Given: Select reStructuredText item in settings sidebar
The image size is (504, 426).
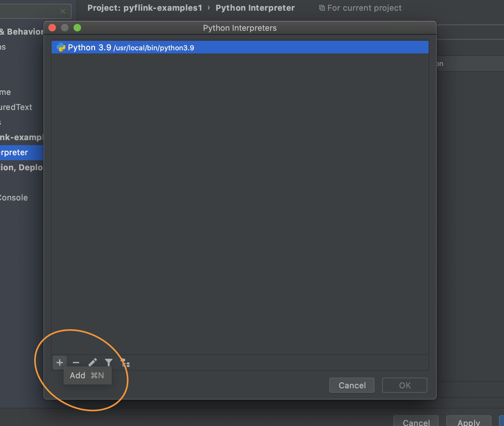Looking at the screenshot, I should click(16, 107).
